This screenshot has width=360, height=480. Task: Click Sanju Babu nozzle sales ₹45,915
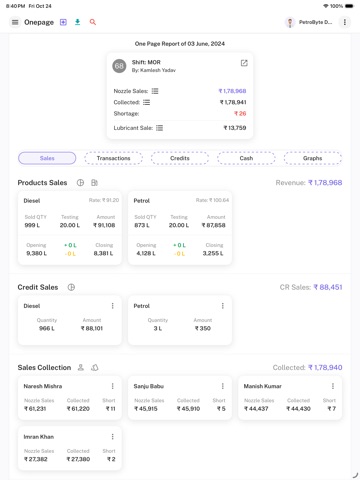pyautogui.click(x=146, y=409)
